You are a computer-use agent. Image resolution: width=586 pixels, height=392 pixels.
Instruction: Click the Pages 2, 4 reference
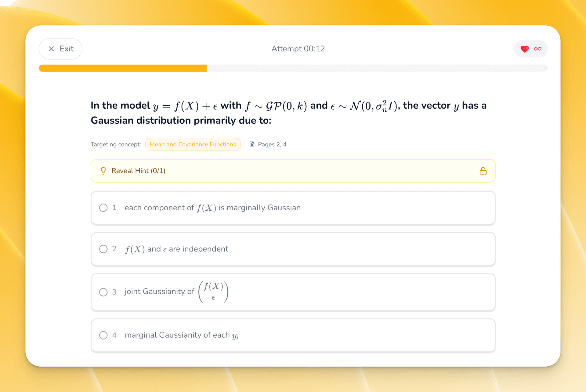[x=272, y=144]
